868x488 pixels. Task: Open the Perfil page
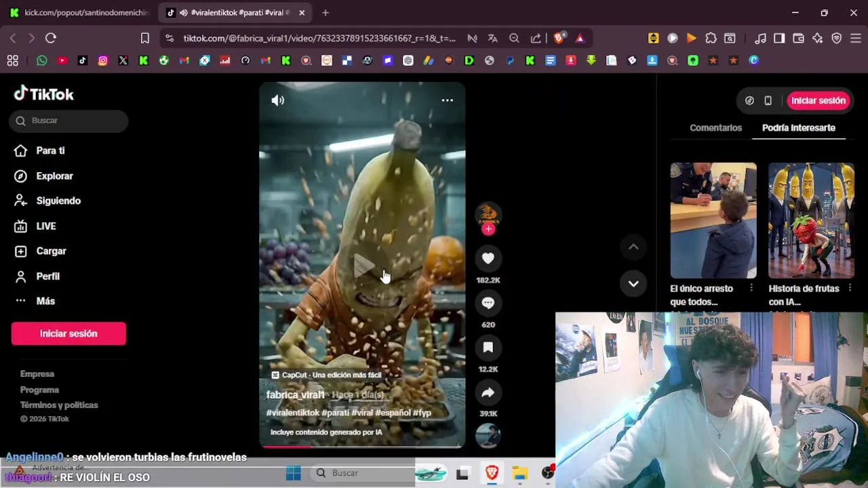coord(48,276)
